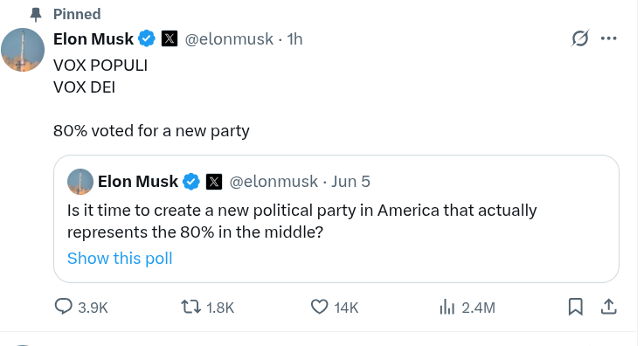Click the Elon Musk display name at top

pos(93,39)
